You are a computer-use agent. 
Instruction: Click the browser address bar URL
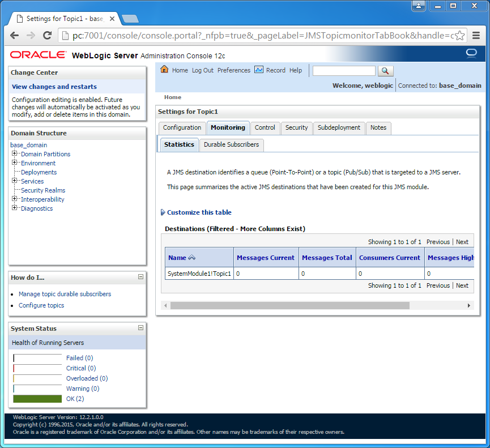(x=263, y=36)
